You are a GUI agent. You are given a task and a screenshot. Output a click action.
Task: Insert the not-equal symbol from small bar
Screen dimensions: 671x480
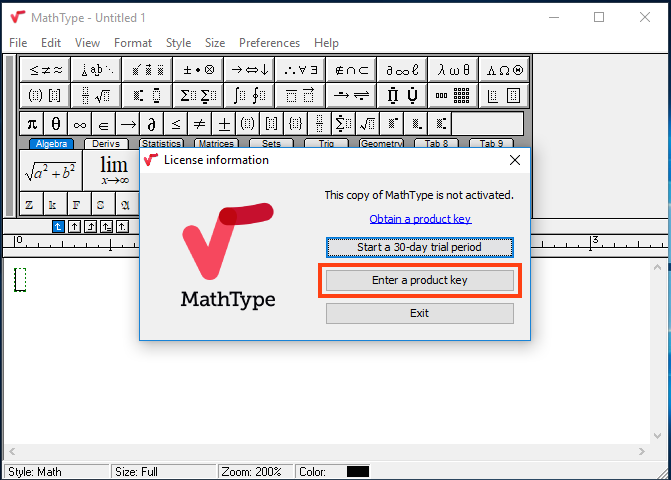[x=199, y=124]
